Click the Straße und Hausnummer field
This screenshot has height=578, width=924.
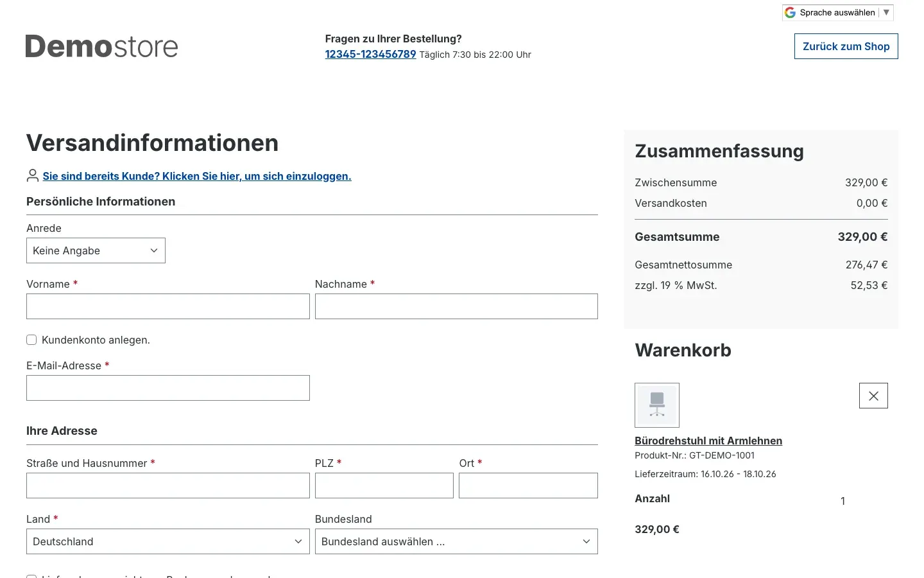[x=167, y=486]
